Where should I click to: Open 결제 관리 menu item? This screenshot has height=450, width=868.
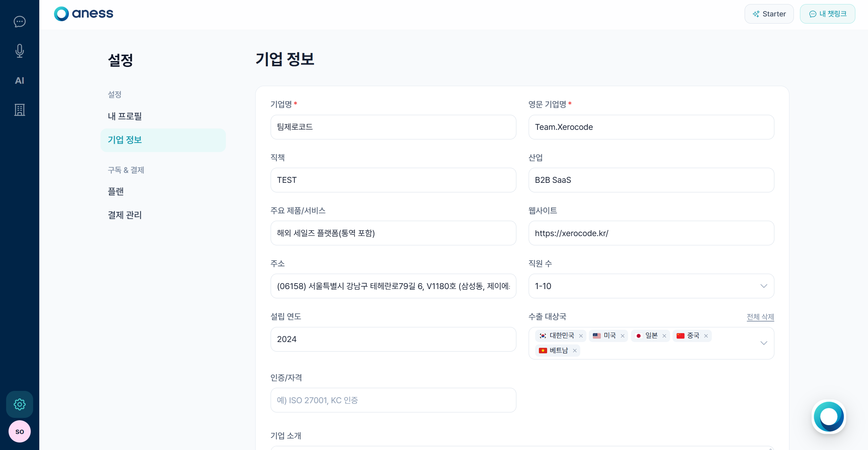(125, 215)
